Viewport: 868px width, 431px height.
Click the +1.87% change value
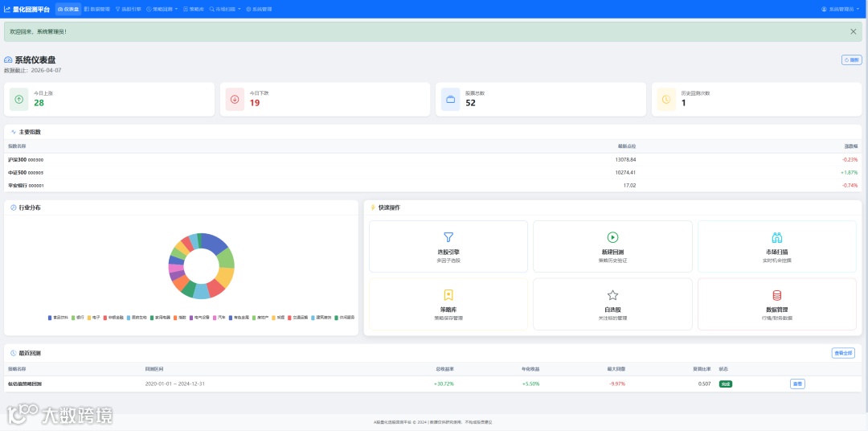point(850,172)
